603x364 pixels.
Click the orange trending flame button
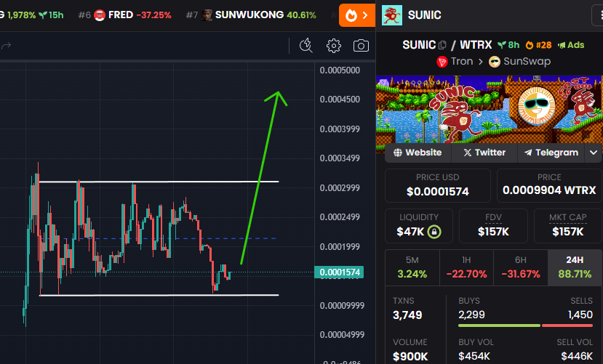357,15
